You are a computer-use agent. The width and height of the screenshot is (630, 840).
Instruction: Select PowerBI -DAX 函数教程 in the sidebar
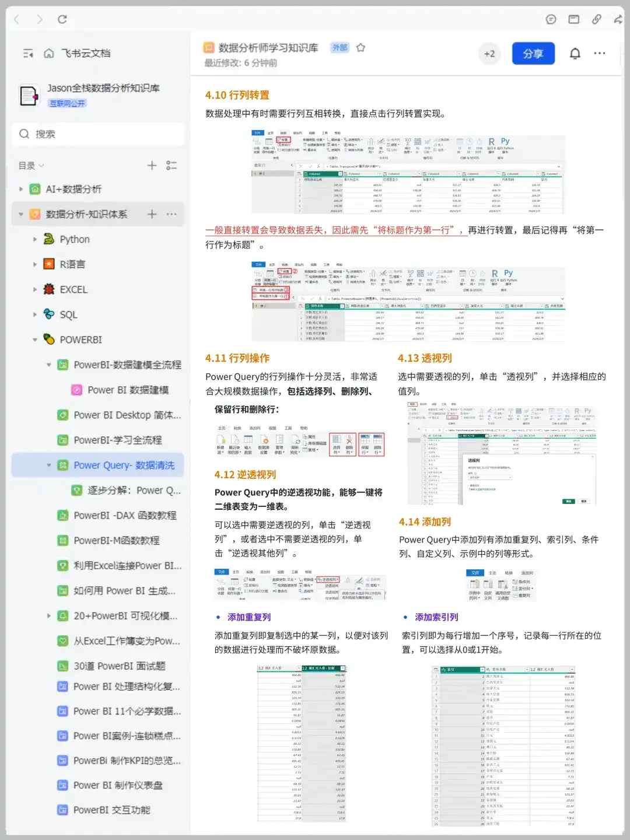point(125,515)
